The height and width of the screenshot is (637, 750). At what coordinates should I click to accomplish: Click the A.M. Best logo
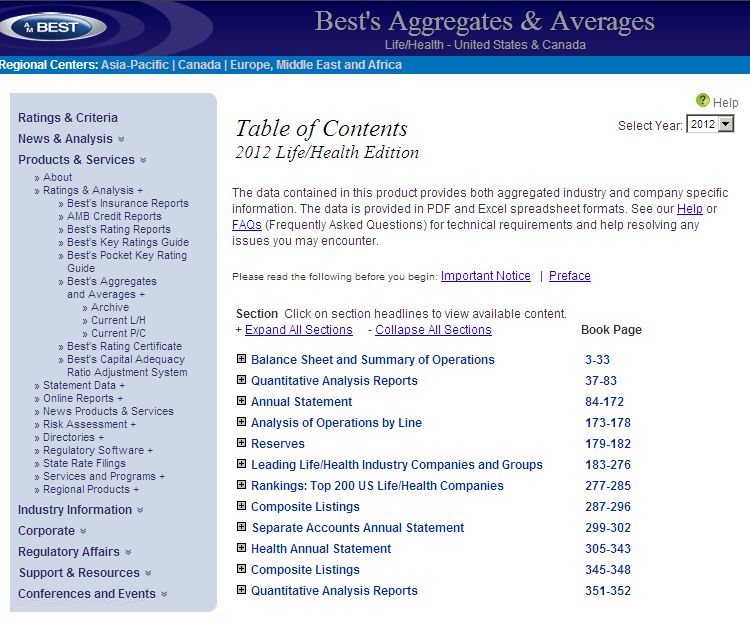point(53,27)
